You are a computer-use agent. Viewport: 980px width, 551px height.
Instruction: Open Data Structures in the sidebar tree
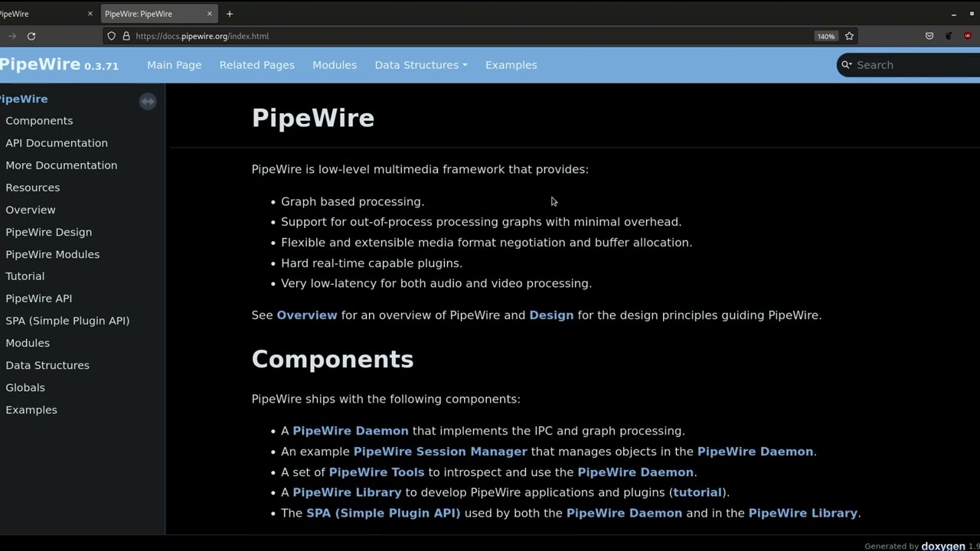pos(47,365)
